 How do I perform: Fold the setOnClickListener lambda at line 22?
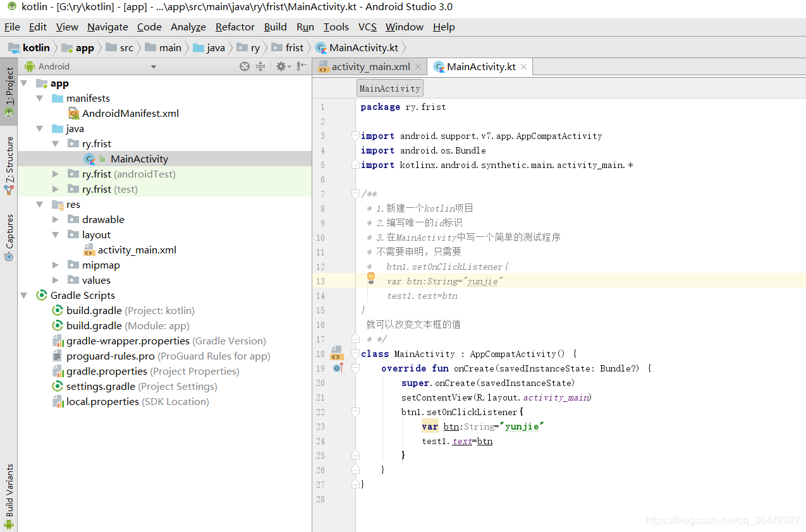pyautogui.click(x=355, y=411)
